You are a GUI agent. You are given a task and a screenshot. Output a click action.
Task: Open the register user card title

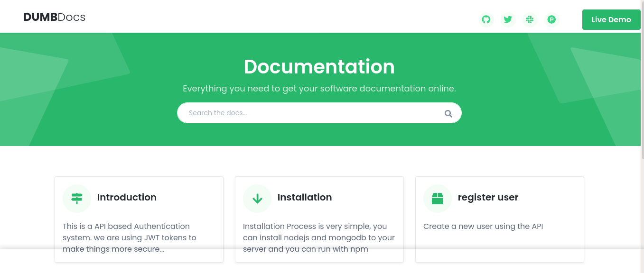(x=488, y=197)
